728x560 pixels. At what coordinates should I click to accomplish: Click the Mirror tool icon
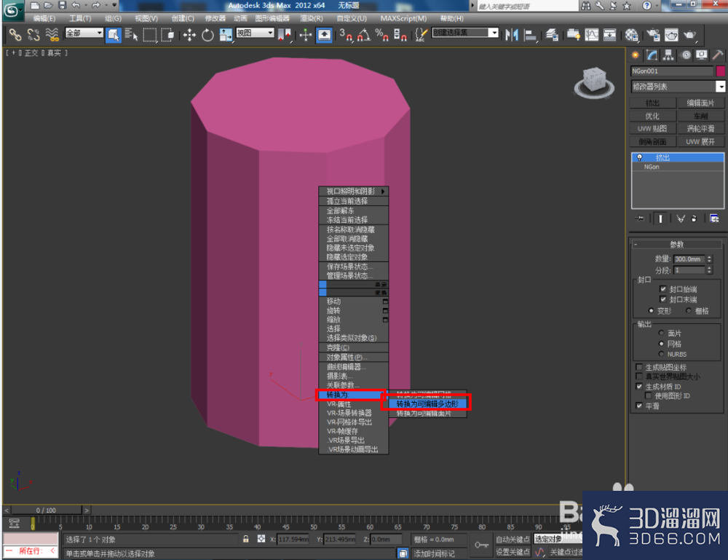511,35
